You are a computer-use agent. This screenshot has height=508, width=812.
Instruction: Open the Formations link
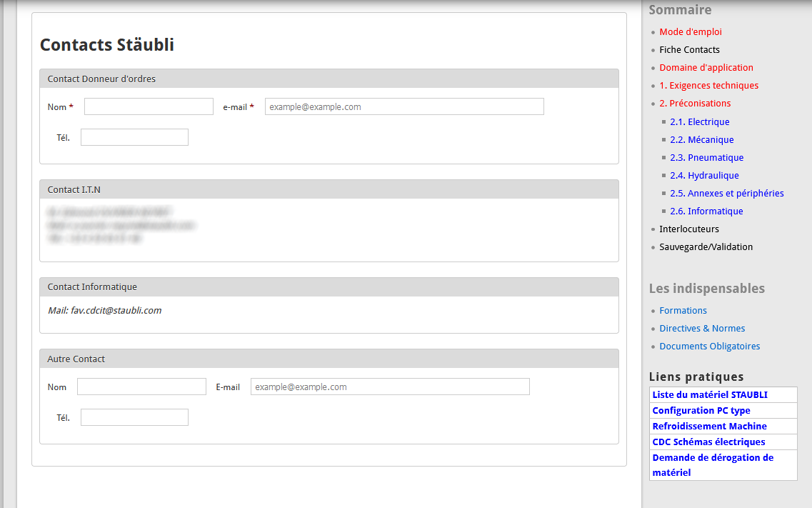[683, 311]
